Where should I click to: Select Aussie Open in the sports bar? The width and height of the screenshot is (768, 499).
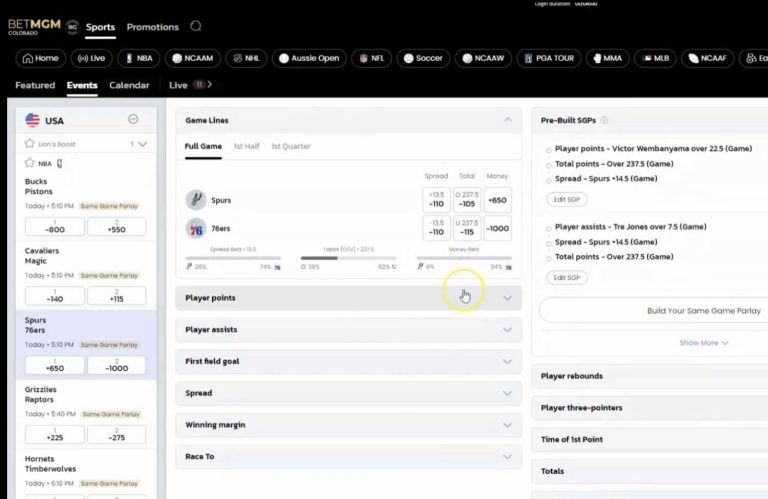tap(309, 58)
